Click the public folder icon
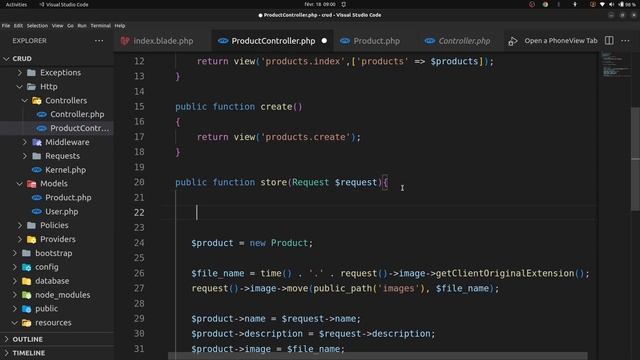Viewport: 640px width, 360px height. pyautogui.click(x=27, y=309)
